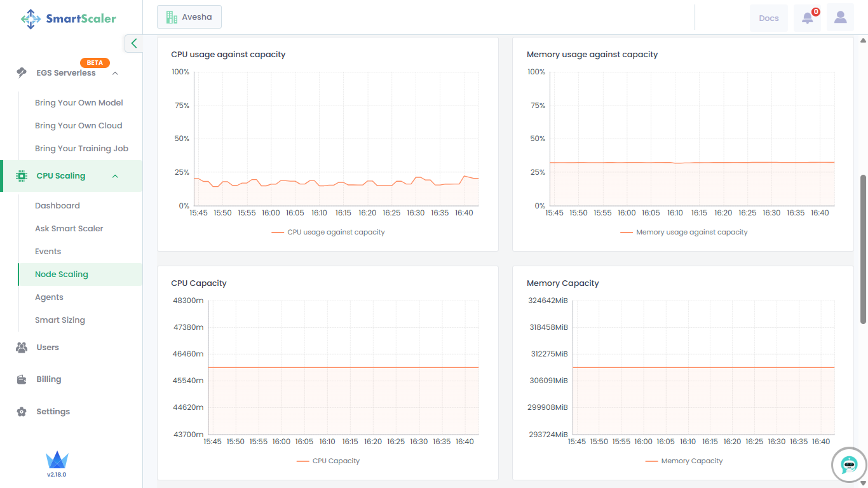
Task: Open Ask Smart Scaler page
Action: (x=69, y=229)
